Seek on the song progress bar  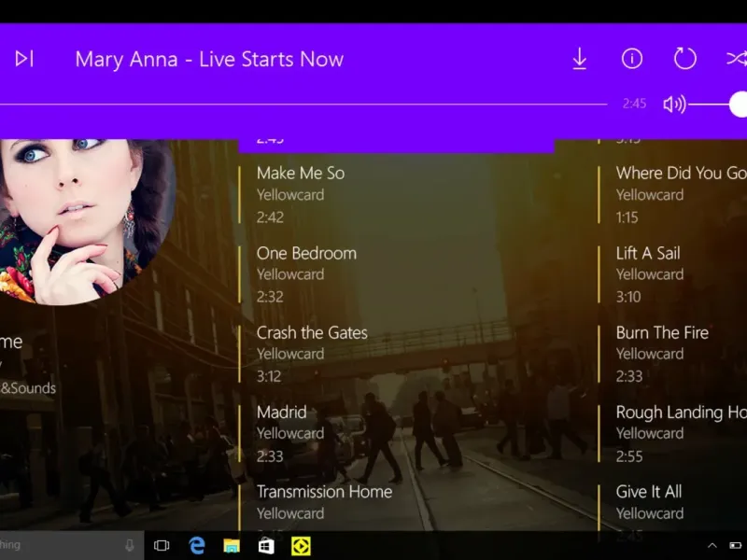click(x=303, y=104)
